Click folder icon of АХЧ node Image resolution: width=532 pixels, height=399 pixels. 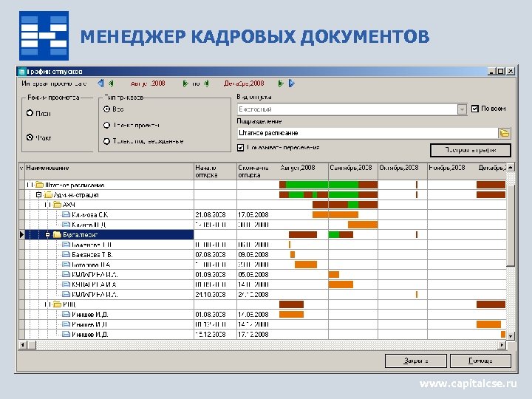58,205
